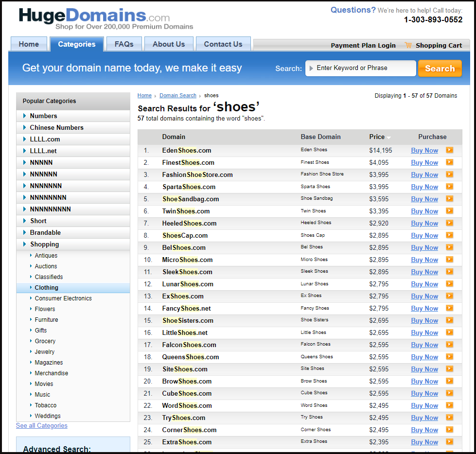
Task: Click the Base Domain column header
Action: [x=320, y=137]
